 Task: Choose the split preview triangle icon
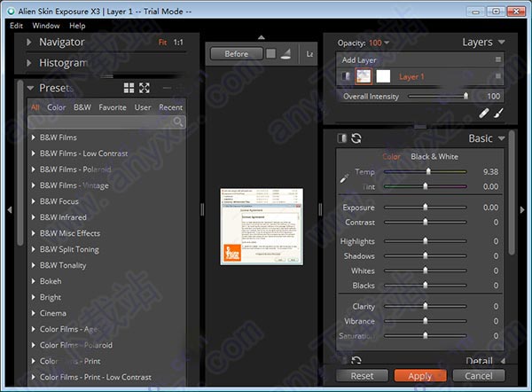pyautogui.click(x=286, y=53)
